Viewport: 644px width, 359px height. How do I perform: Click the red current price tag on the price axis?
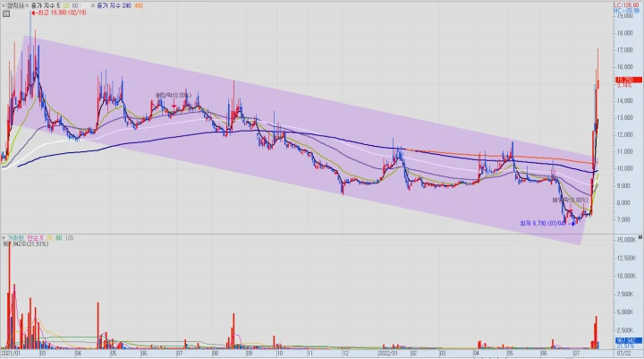pyautogui.click(x=629, y=80)
